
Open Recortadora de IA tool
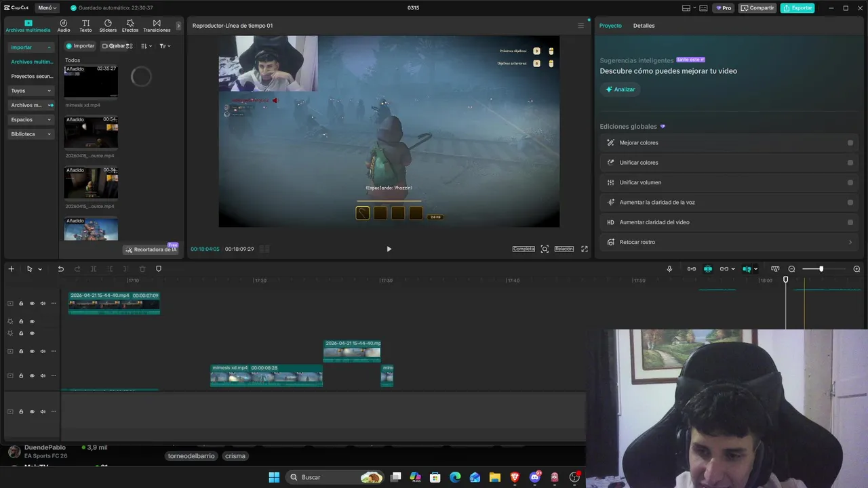pos(151,249)
